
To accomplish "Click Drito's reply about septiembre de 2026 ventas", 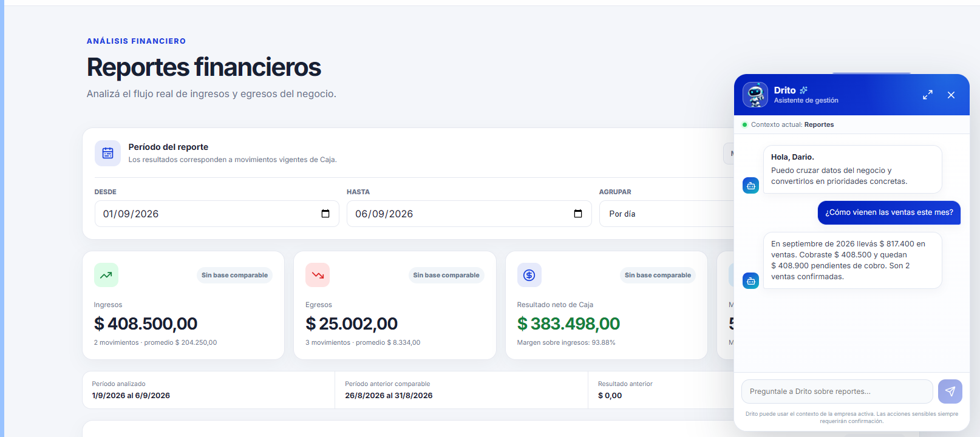I will [852, 260].
